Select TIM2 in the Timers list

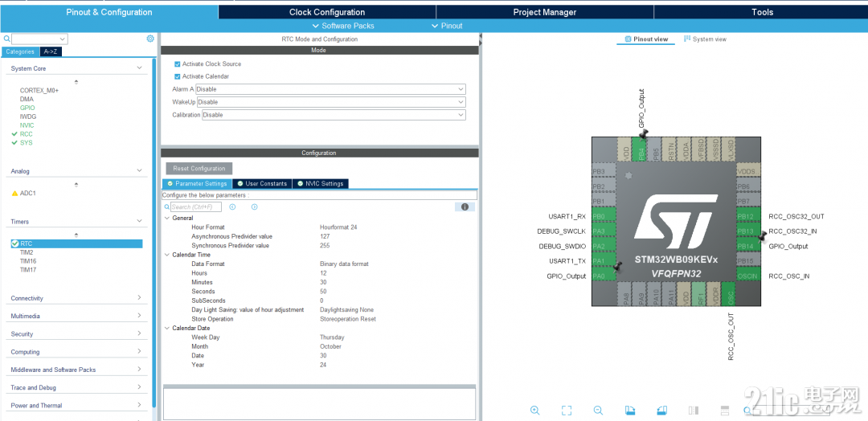tap(27, 252)
